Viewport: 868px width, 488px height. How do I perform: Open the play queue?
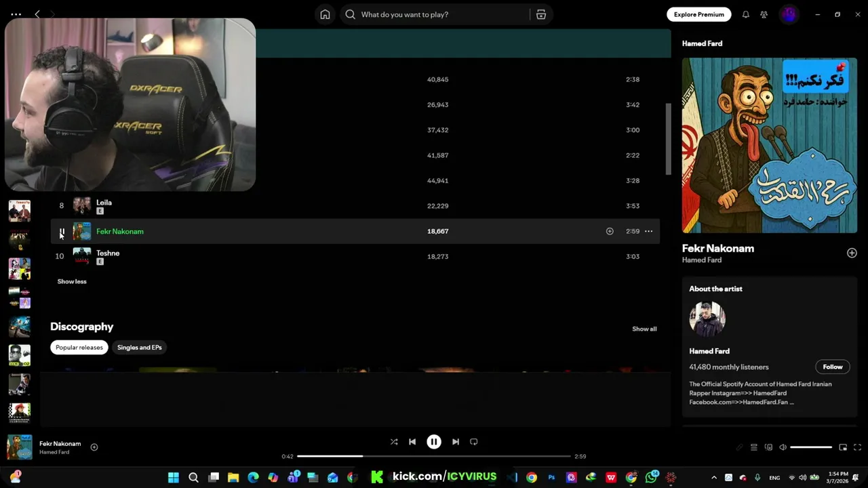point(753,447)
